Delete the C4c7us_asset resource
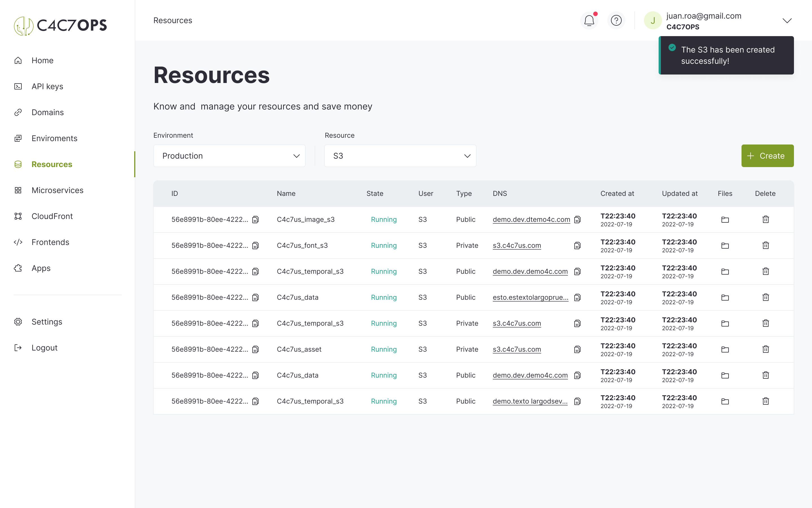Screen dimensions: 812x508 tap(765, 349)
